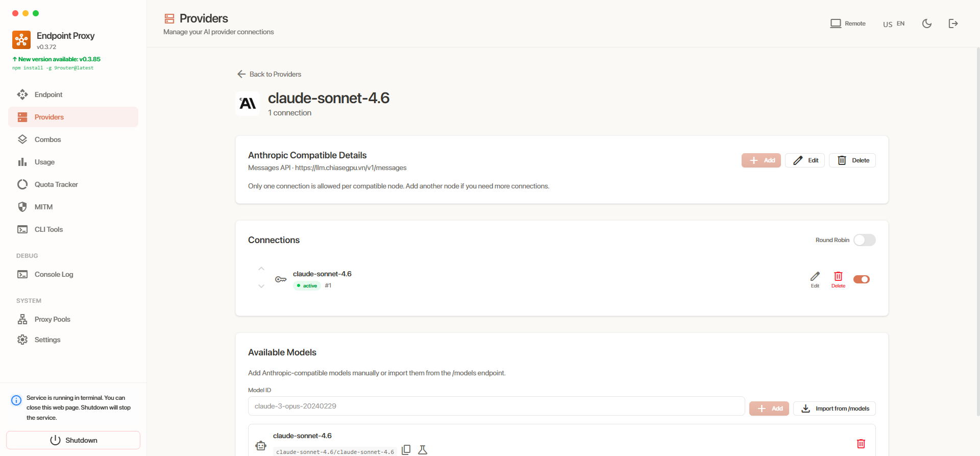The image size is (980, 456).
Task: Click the npm install command text
Action: coord(53,68)
